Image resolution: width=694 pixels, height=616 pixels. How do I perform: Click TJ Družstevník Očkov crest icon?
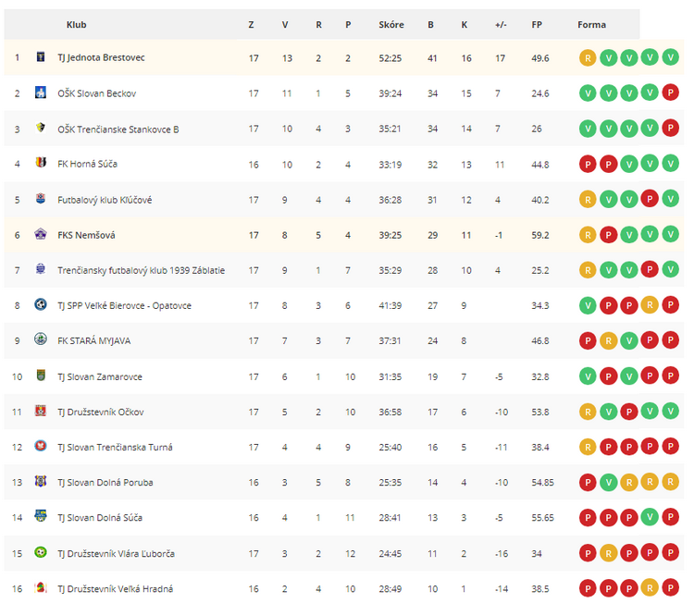41,411
